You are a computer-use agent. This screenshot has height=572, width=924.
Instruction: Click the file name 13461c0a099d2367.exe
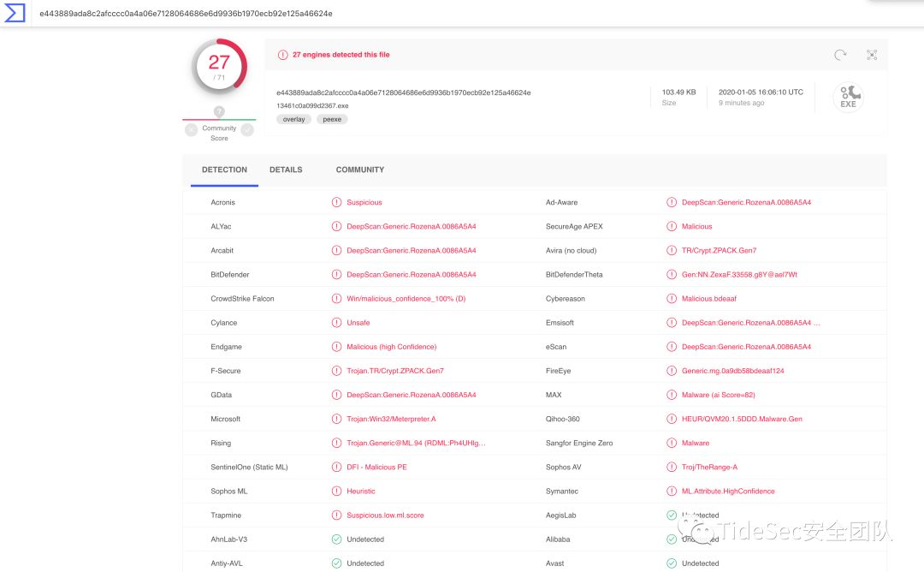pos(312,105)
